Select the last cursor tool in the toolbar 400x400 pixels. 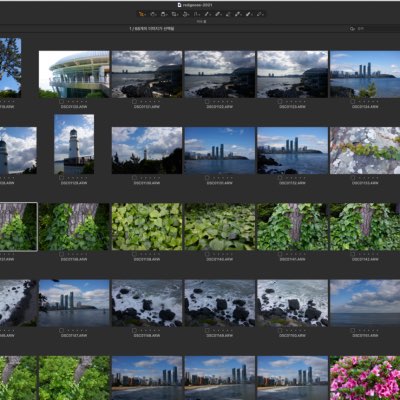pos(259,14)
